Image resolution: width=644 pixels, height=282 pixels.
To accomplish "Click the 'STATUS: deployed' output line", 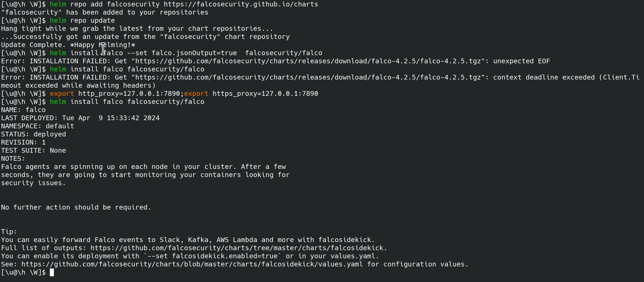I will click(x=34, y=134).
